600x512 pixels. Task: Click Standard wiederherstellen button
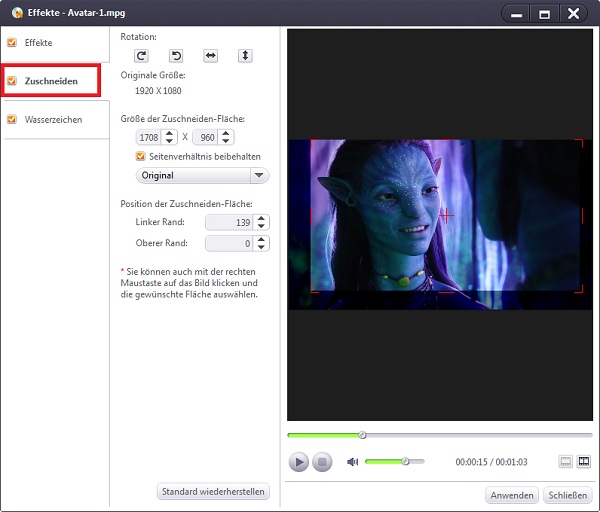213,491
